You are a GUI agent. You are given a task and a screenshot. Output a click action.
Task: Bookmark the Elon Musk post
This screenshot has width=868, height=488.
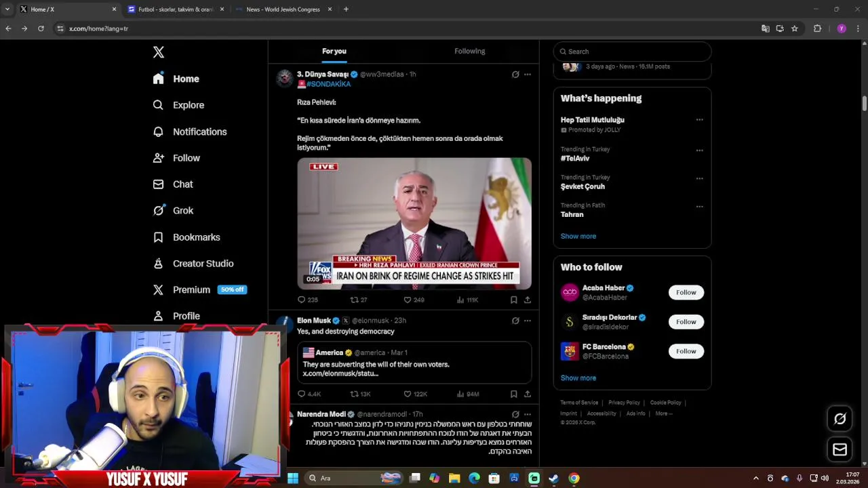513,394
